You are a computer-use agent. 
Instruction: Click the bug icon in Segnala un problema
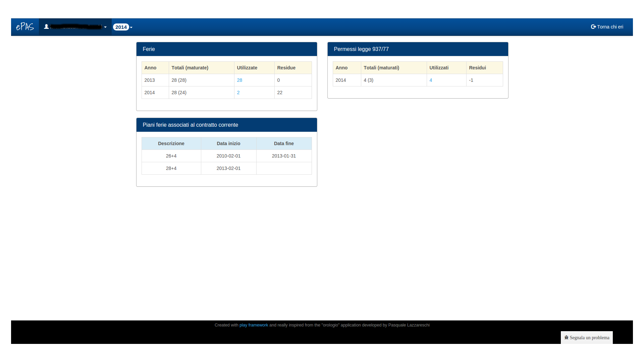point(566,338)
